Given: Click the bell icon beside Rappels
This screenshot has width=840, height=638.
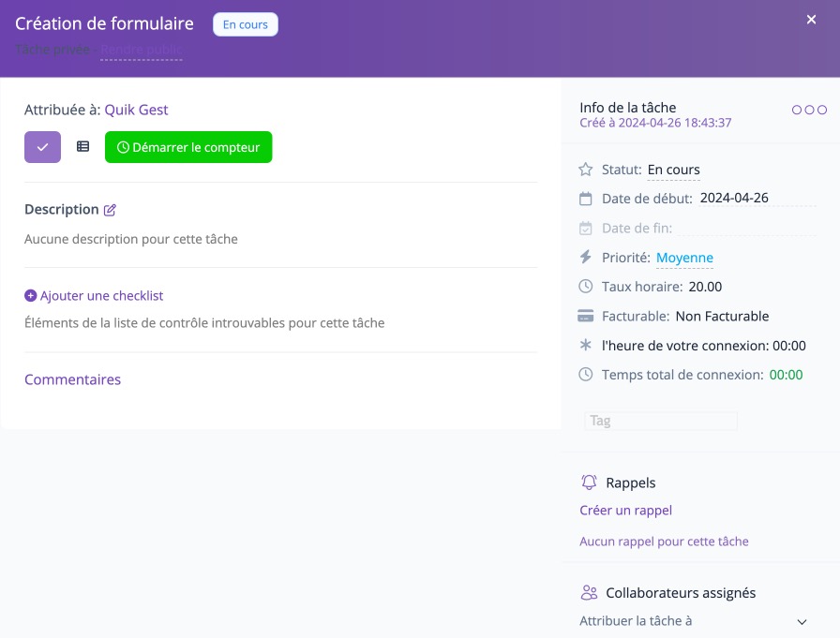Looking at the screenshot, I should click(x=589, y=482).
